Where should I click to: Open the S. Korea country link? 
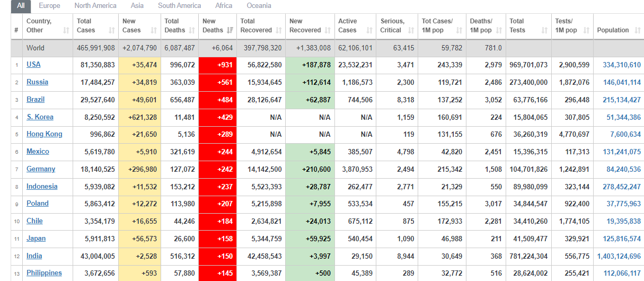coord(40,117)
